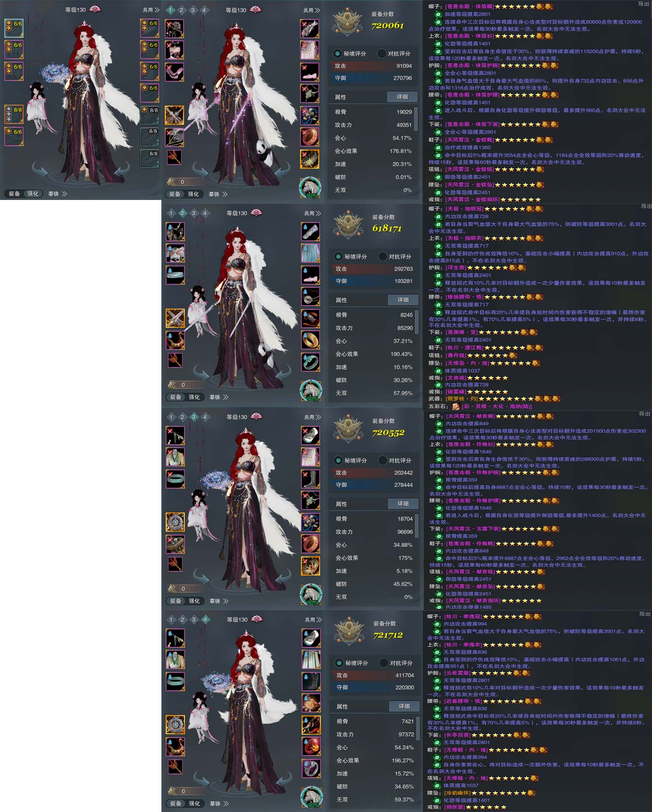The height and width of the screenshot is (812, 652).
Task: Click the boots slot in the 720552 panel
Action: [311, 479]
